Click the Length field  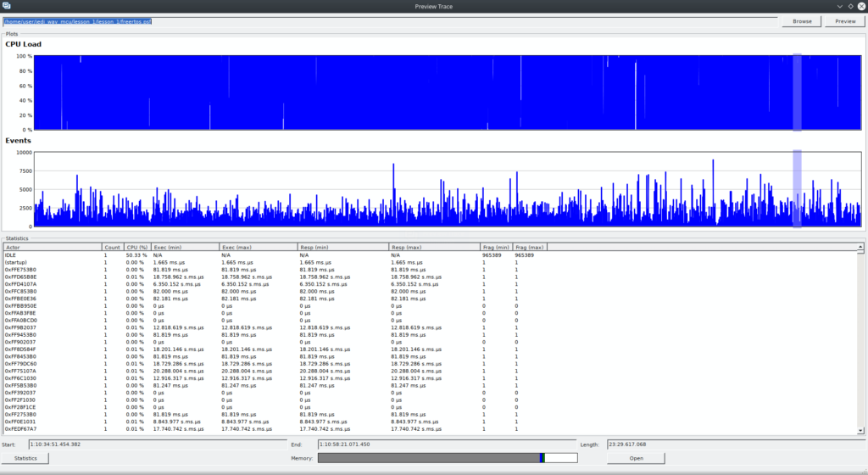point(731,444)
